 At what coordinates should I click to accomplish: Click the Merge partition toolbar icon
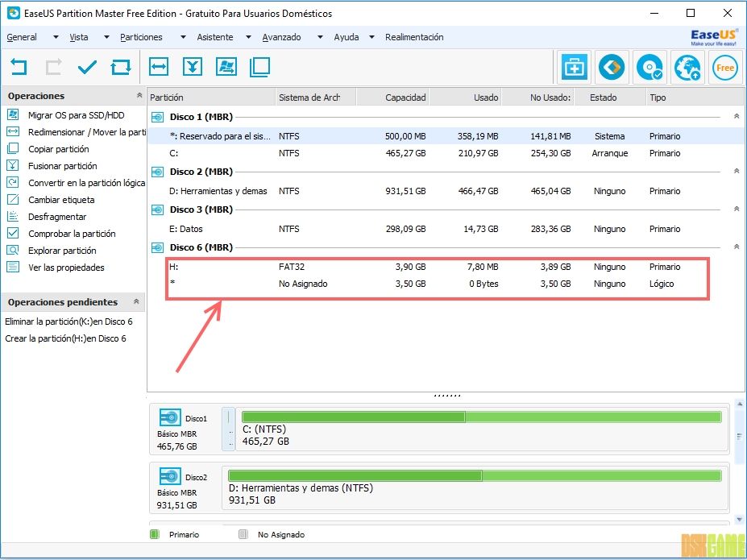point(192,67)
